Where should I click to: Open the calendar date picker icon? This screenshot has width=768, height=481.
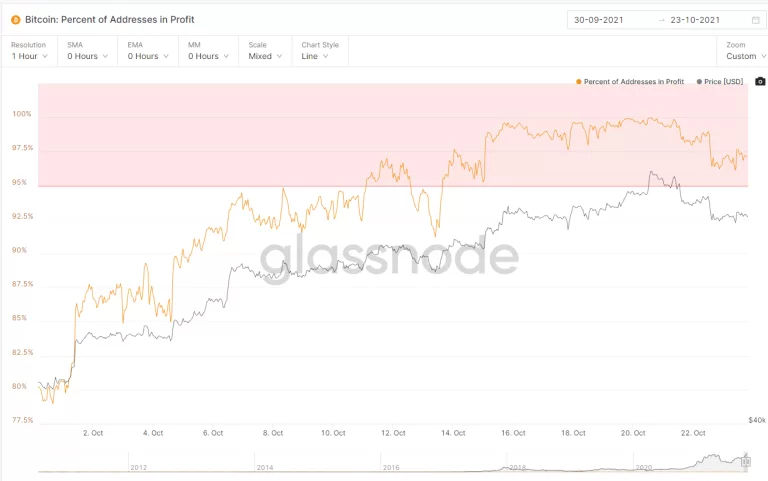pos(755,20)
